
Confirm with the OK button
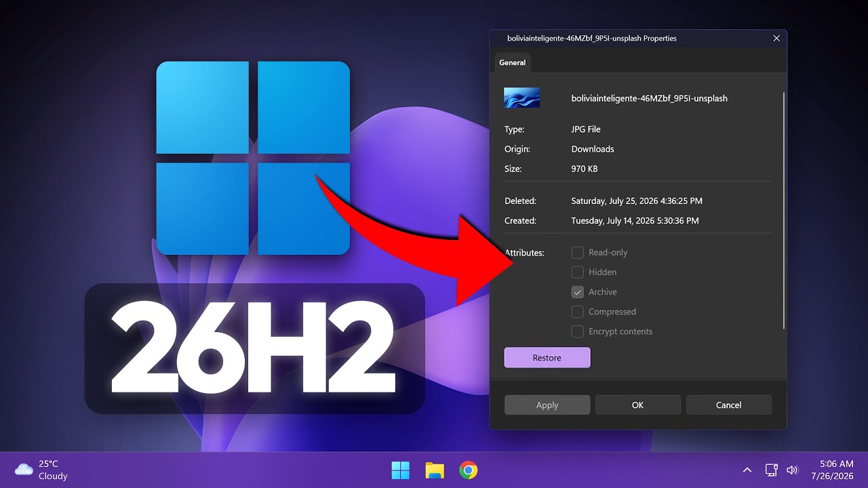[x=638, y=405]
